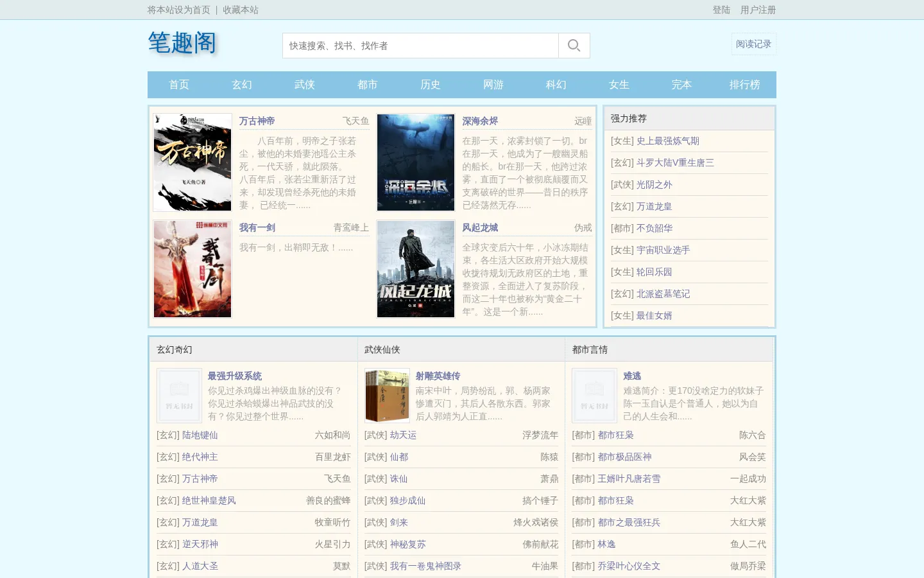924x578 pixels.
Task: Click the 最强升级系统 placeholder cover
Action: click(179, 396)
